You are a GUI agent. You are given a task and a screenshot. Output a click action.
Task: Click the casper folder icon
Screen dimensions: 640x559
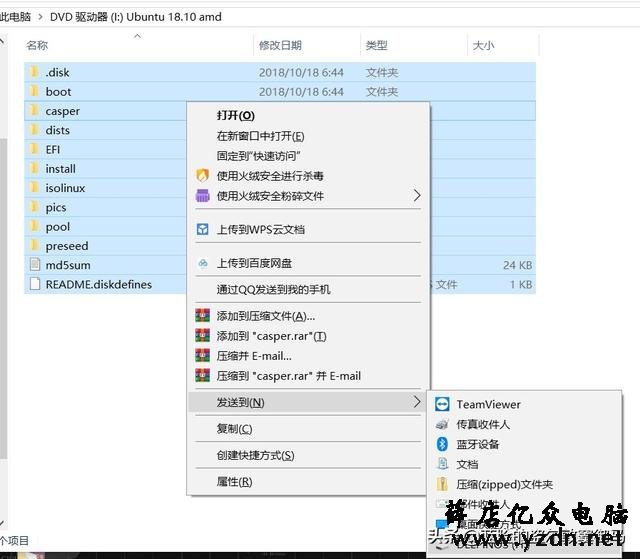click(35, 111)
